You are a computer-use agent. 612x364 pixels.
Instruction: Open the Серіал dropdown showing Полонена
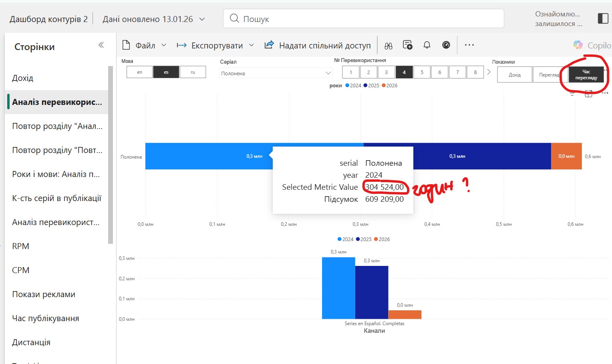(x=276, y=73)
